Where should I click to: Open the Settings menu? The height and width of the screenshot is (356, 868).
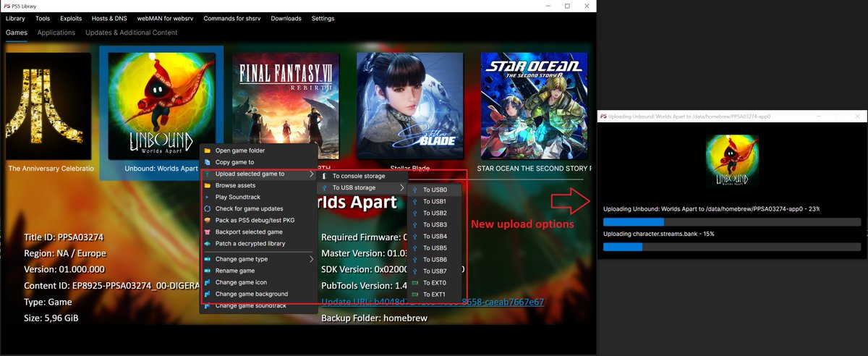pyautogui.click(x=323, y=18)
